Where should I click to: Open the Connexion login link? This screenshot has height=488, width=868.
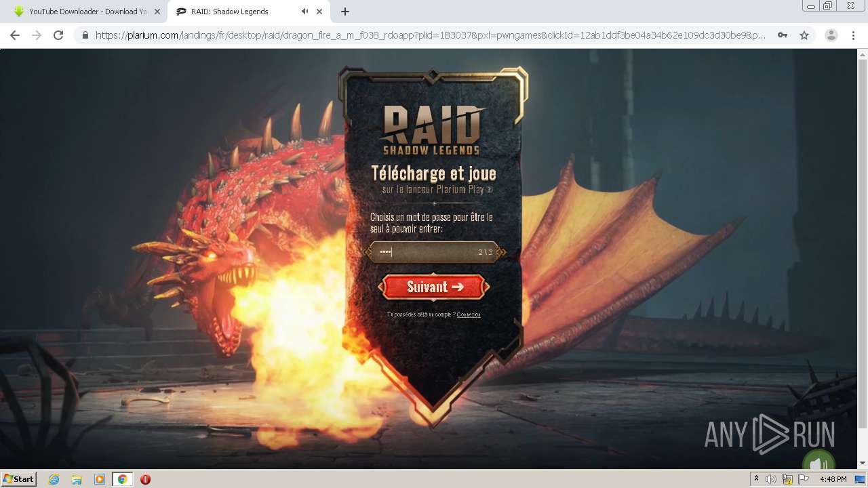[x=469, y=314]
